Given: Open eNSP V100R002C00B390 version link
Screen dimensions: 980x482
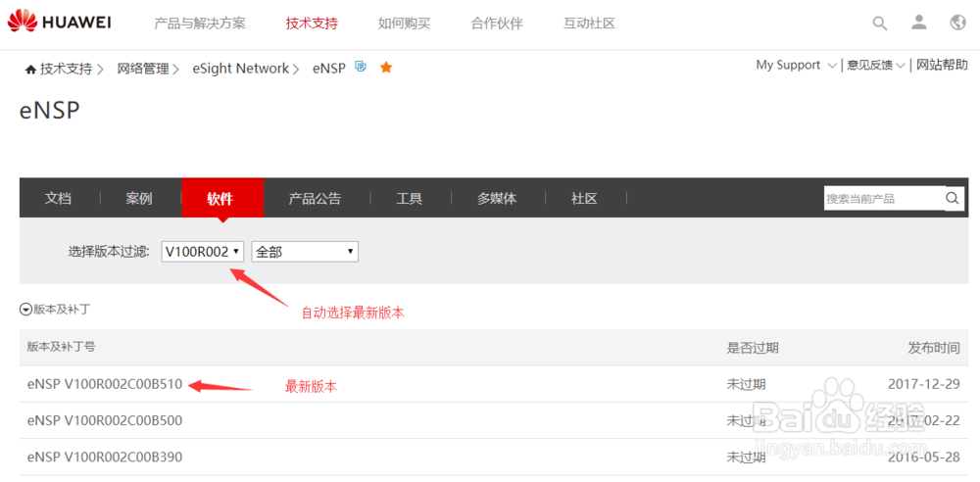Looking at the screenshot, I should tap(105, 457).
